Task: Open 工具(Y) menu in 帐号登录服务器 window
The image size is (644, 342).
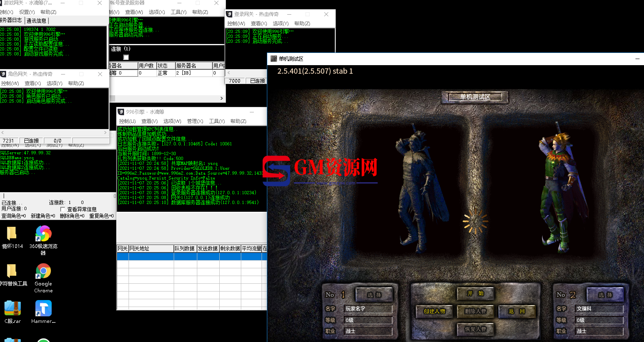Action: tap(178, 12)
